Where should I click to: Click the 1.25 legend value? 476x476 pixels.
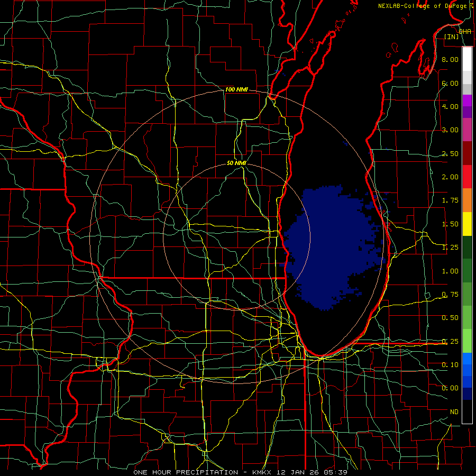point(450,248)
